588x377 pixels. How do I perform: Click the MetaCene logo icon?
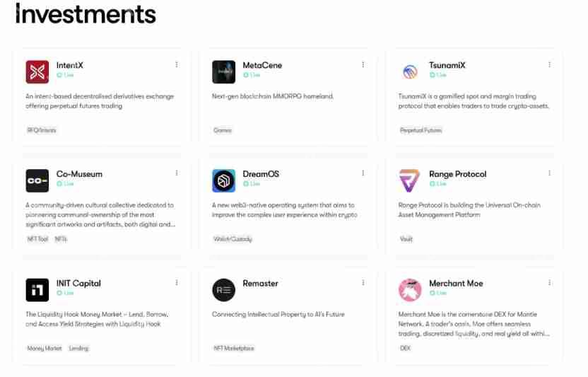click(x=223, y=71)
